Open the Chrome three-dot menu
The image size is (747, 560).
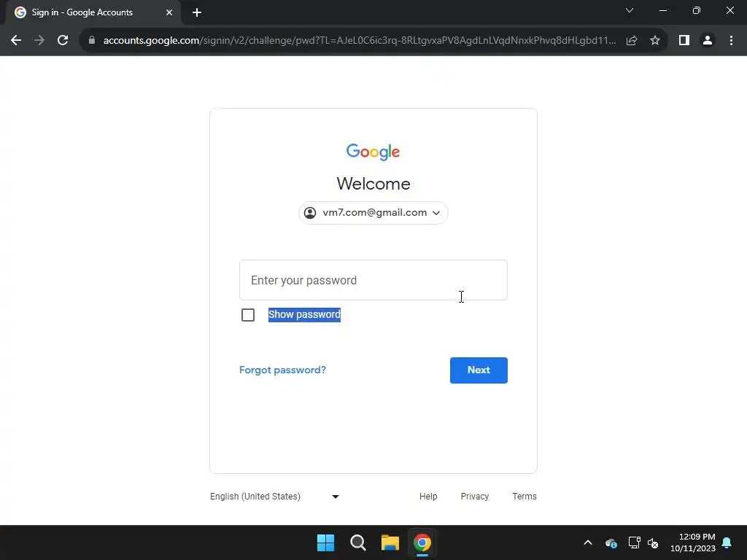click(x=731, y=41)
